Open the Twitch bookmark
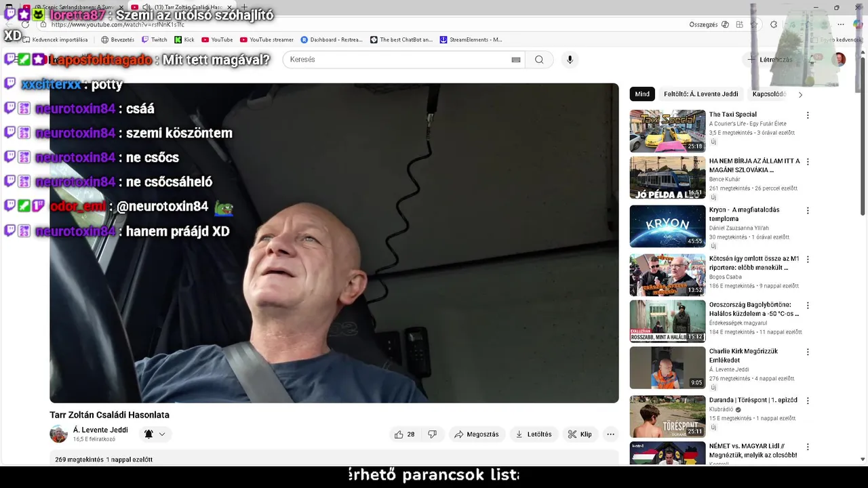The image size is (868, 488). pyautogui.click(x=153, y=40)
